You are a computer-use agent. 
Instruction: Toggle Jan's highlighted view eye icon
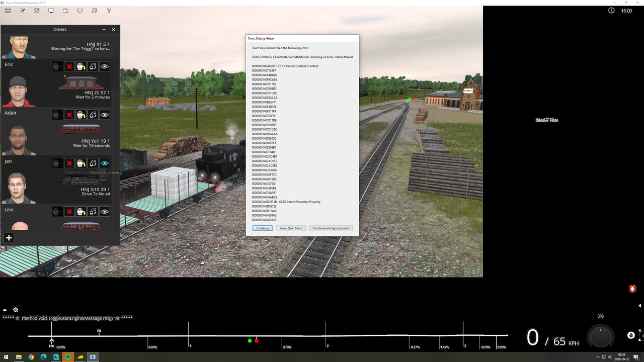coord(105,163)
